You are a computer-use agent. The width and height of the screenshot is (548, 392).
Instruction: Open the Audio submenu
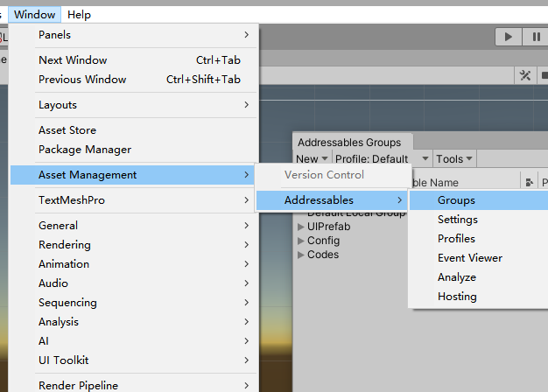[x=134, y=283]
